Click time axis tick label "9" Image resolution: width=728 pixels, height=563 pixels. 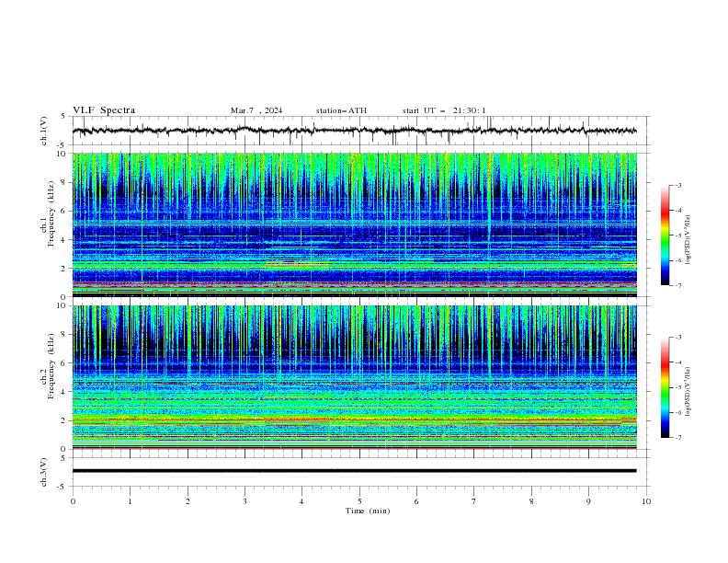(588, 501)
